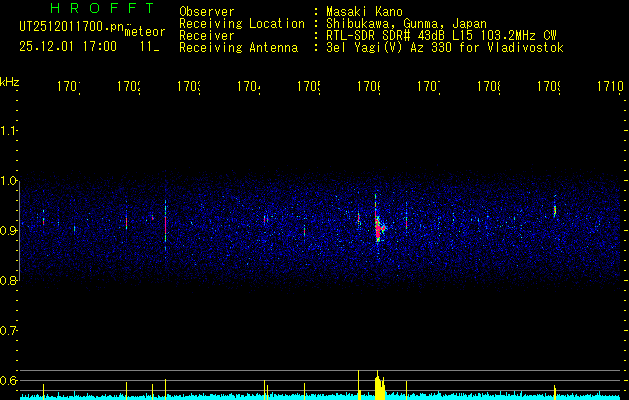Click the kHz axis unit label

pyautogui.click(x=9, y=82)
